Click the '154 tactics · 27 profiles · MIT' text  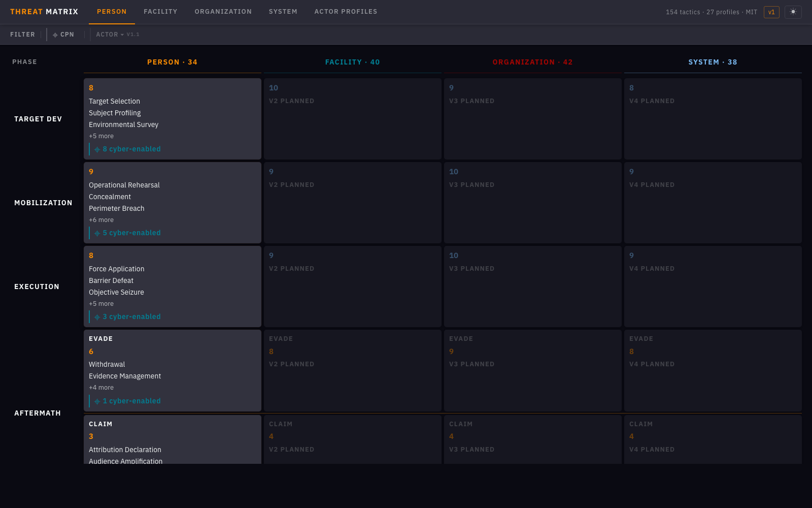712,12
